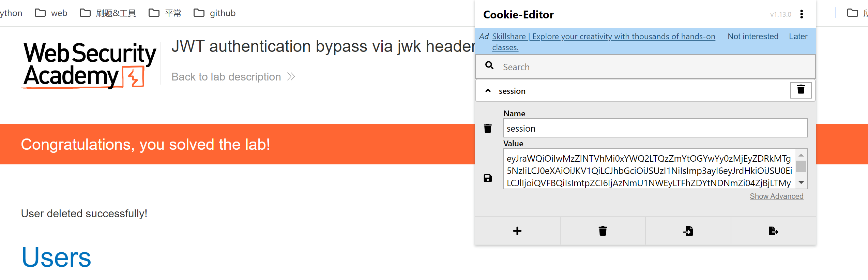
Task: Click the trash icon beside the Name field
Action: click(x=488, y=129)
